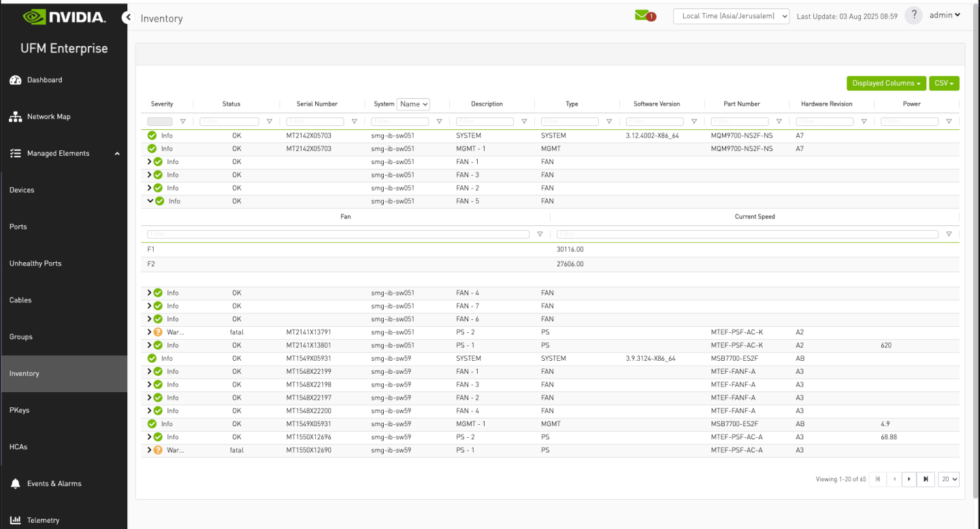This screenshot has width=980, height=529.
Task: Change page size using the 20 dropdown
Action: coord(948,479)
